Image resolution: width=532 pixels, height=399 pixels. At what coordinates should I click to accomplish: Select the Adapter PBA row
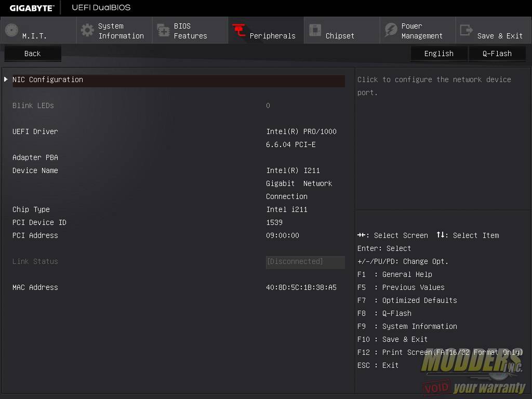pos(35,157)
